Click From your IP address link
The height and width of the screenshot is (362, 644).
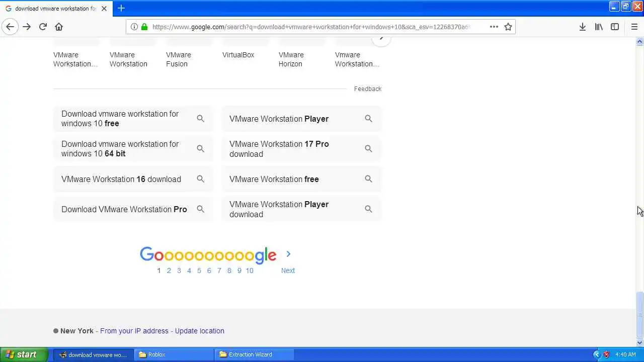pyautogui.click(x=134, y=331)
